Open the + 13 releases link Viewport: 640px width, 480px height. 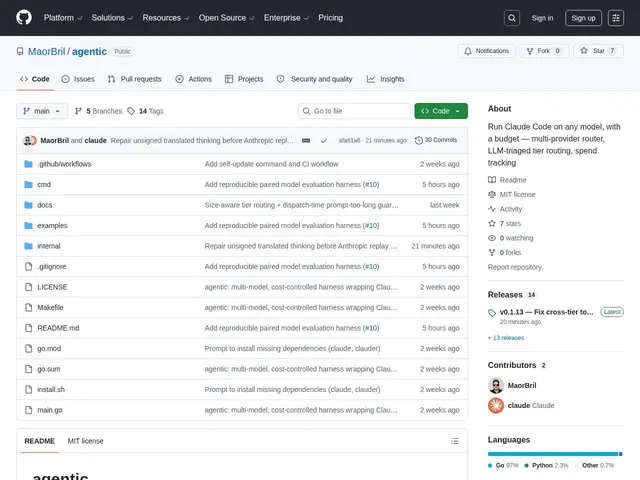pos(506,338)
